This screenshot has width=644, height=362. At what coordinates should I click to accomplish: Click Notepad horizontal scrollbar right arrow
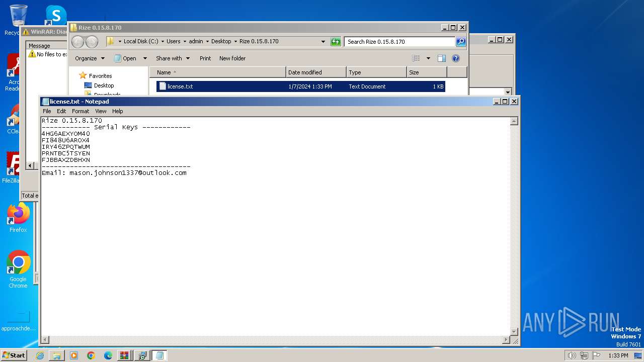coord(506,340)
